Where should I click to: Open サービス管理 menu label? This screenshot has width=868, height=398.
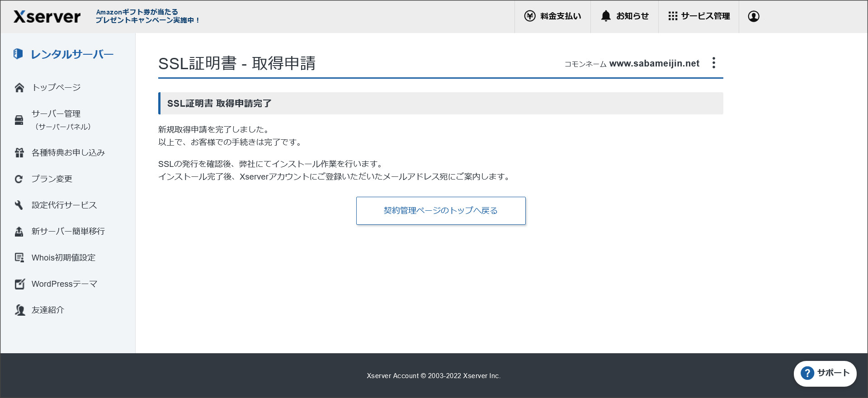706,16
